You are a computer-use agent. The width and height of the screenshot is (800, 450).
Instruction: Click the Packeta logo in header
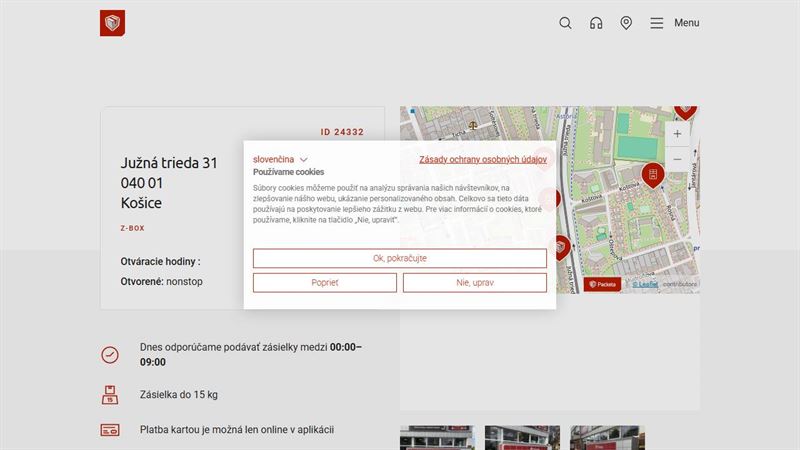pyautogui.click(x=112, y=23)
